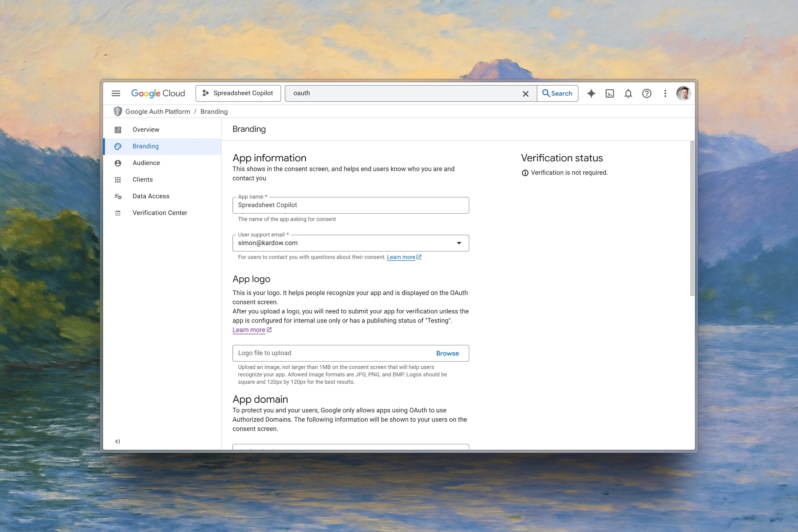Switch to the Audience section
Screen dimensions: 798x532
pos(146,163)
